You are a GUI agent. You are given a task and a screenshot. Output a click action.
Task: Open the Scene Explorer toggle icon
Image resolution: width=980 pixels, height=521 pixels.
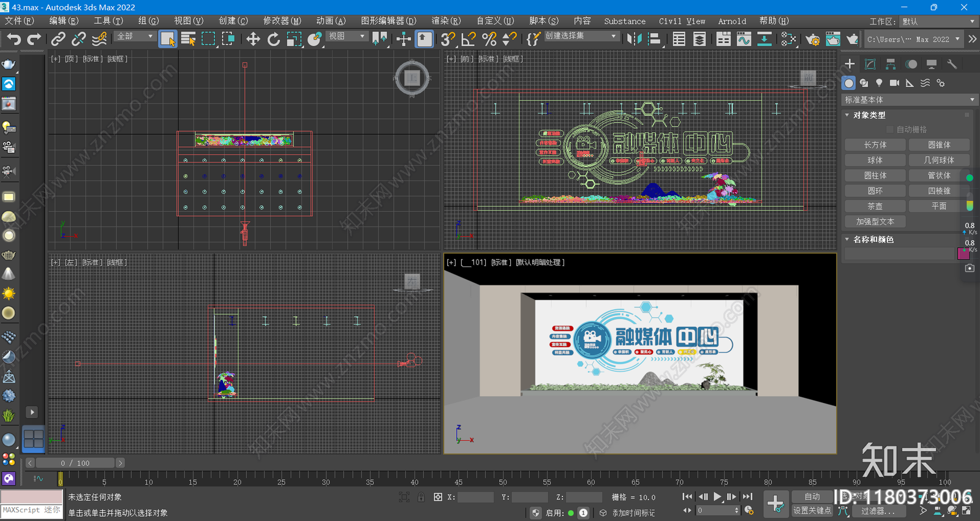[679, 39]
